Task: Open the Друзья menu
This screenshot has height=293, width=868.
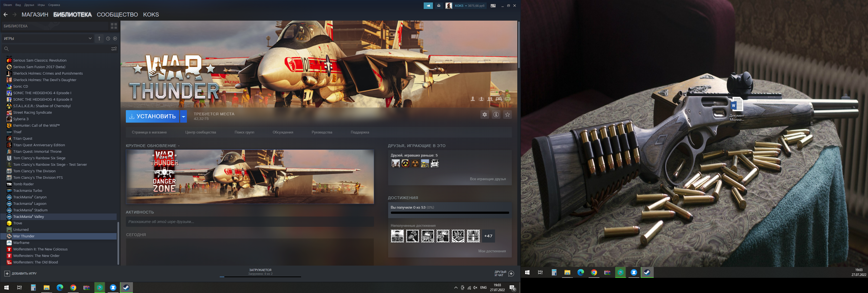Action: pyautogui.click(x=29, y=5)
